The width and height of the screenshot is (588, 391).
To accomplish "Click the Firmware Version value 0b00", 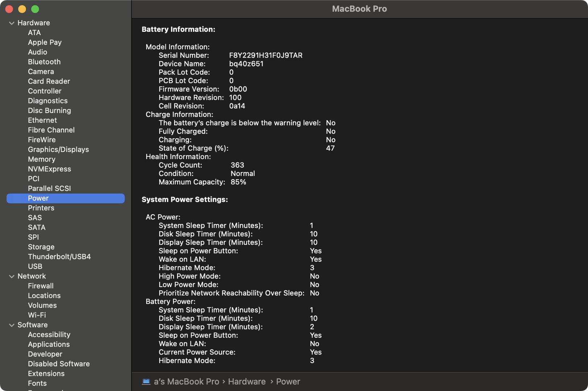I will pyautogui.click(x=238, y=89).
